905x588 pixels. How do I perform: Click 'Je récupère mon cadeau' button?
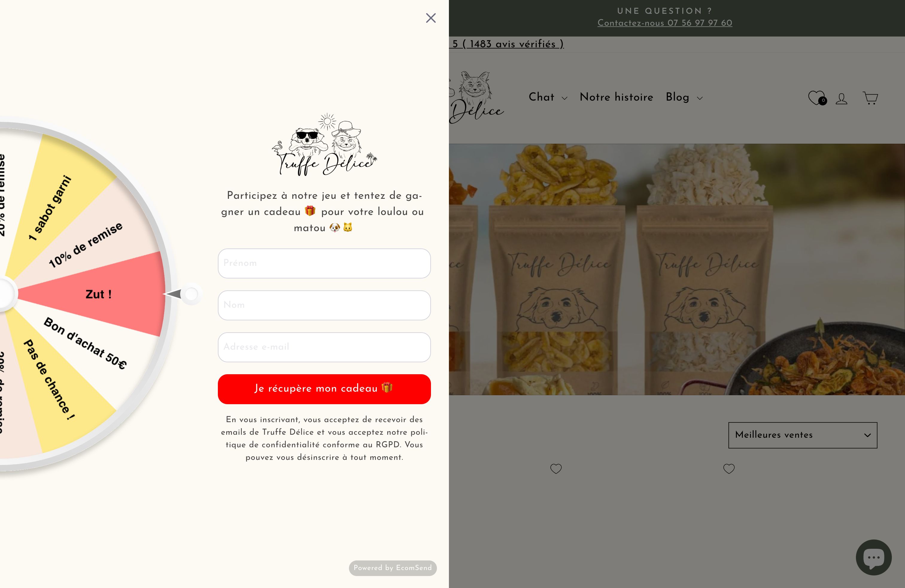pyautogui.click(x=324, y=389)
